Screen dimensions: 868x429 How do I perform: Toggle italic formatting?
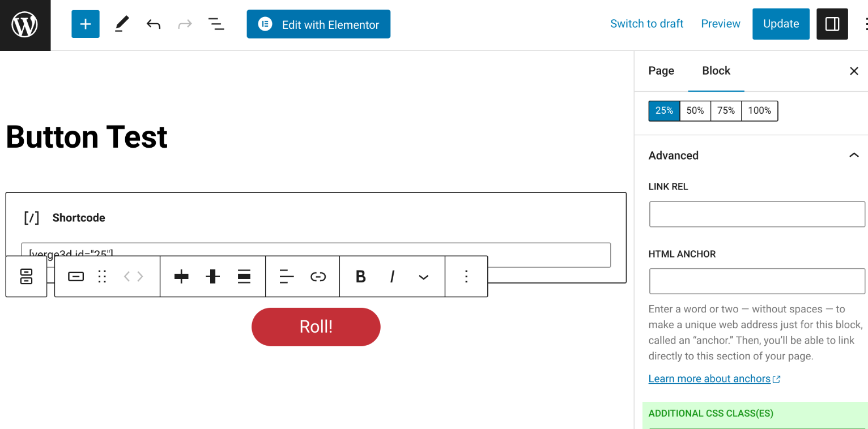tap(392, 277)
